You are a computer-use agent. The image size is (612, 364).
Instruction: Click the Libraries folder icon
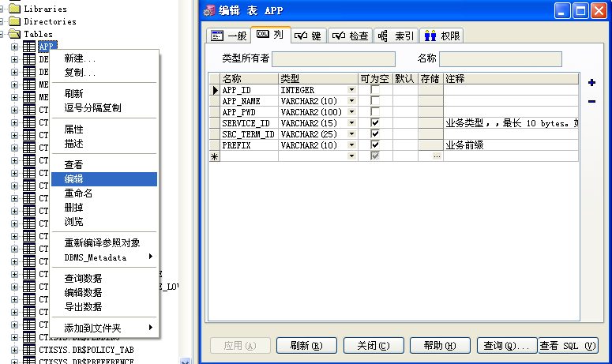click(14, 9)
